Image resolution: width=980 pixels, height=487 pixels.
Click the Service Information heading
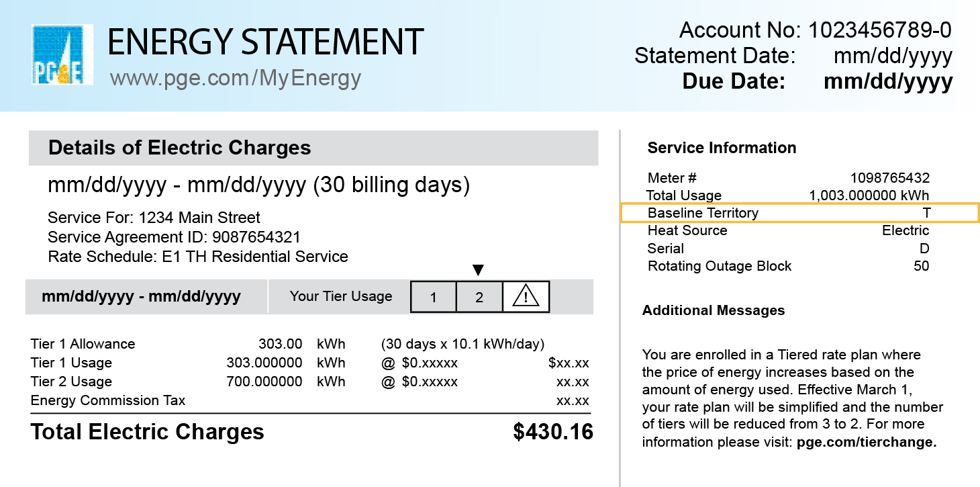click(722, 148)
